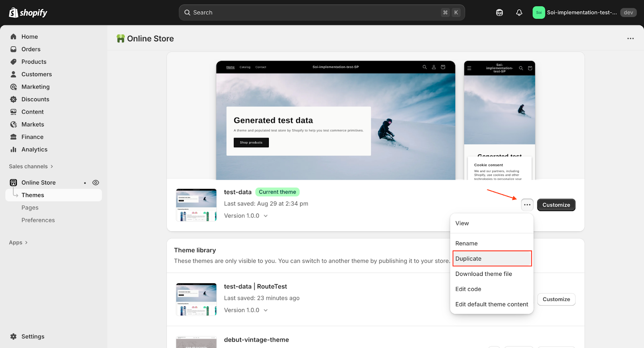Choose Download theme file from the menu

click(483, 274)
